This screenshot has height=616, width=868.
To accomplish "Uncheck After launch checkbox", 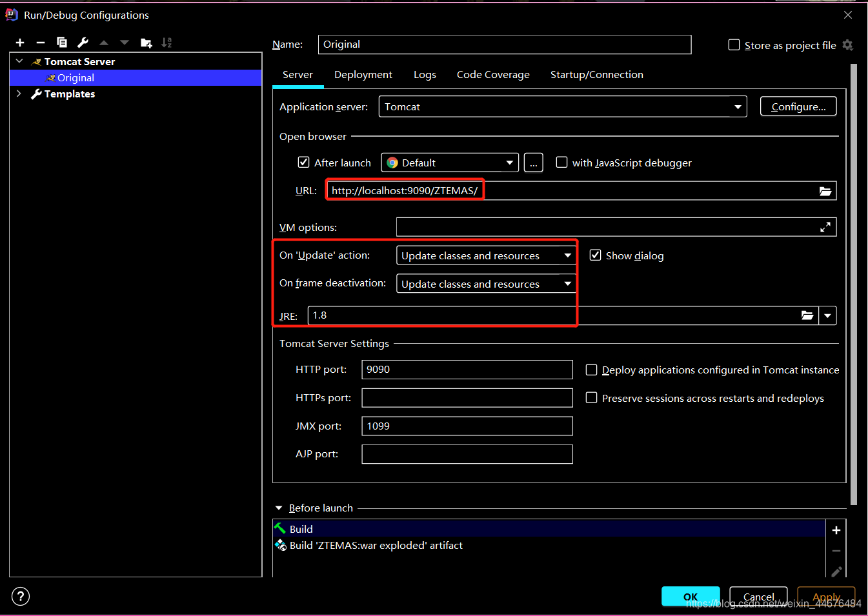I will [303, 162].
